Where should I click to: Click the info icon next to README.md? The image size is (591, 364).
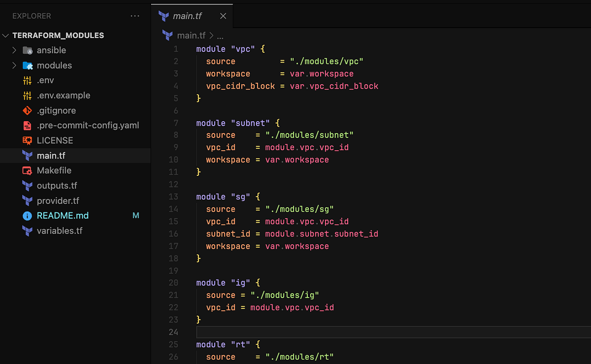28,215
